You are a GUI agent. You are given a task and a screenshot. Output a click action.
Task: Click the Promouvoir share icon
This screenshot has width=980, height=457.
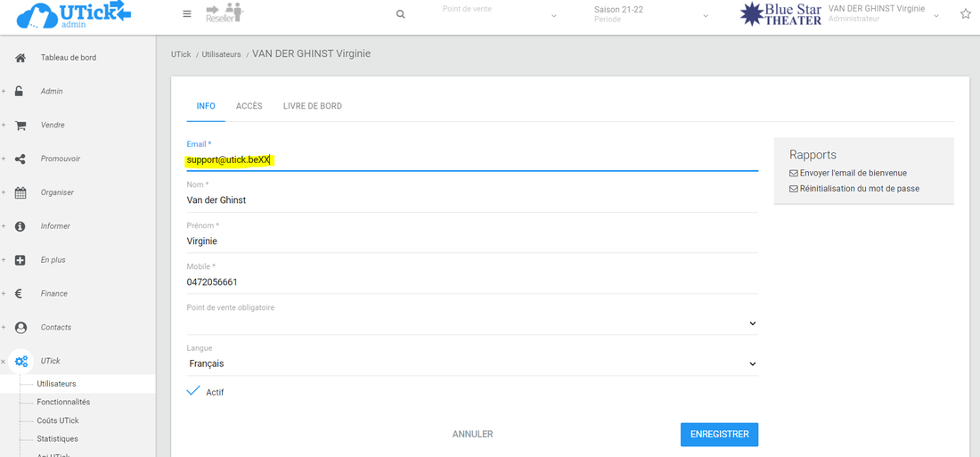(x=20, y=159)
